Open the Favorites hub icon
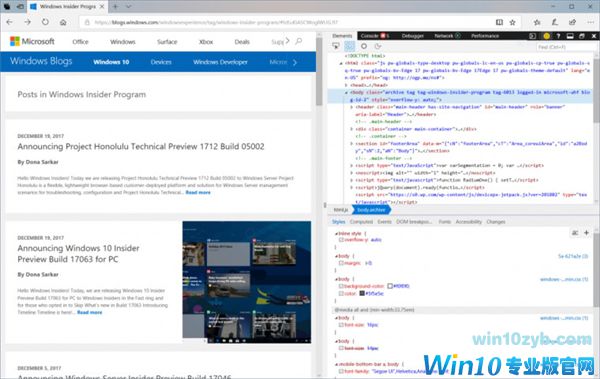600x379 pixels. tap(537, 22)
